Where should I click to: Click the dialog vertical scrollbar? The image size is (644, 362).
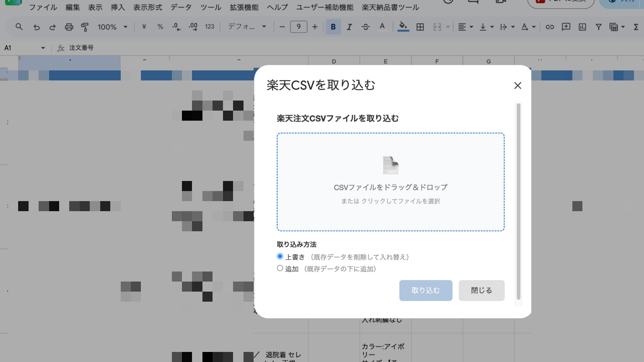click(518, 201)
